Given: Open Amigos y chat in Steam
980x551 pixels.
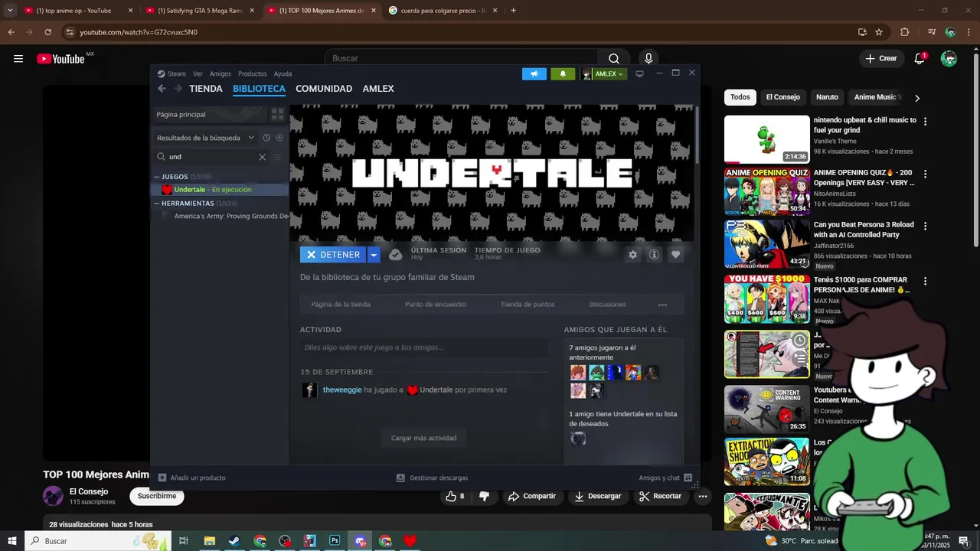Looking at the screenshot, I should (665, 478).
